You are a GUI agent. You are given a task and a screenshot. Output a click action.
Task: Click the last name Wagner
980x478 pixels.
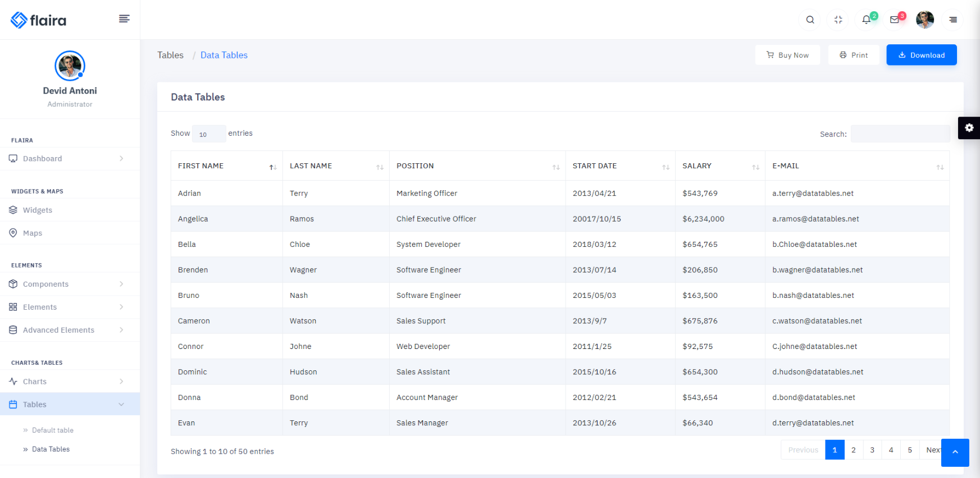(x=303, y=270)
